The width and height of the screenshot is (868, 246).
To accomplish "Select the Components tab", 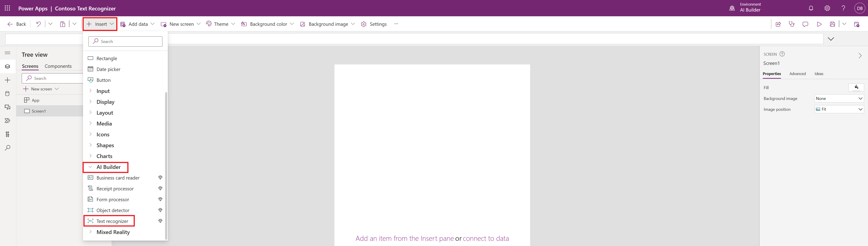I will pos(58,66).
